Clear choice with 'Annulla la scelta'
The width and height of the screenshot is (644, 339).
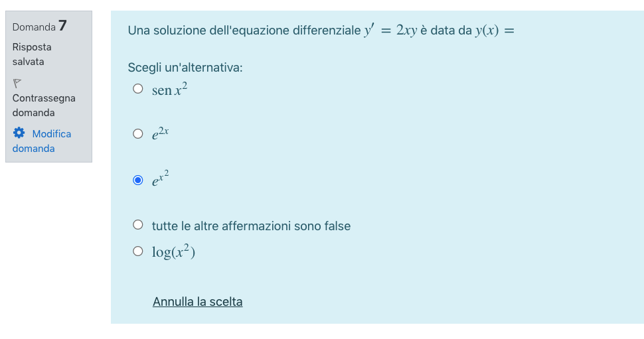(197, 302)
